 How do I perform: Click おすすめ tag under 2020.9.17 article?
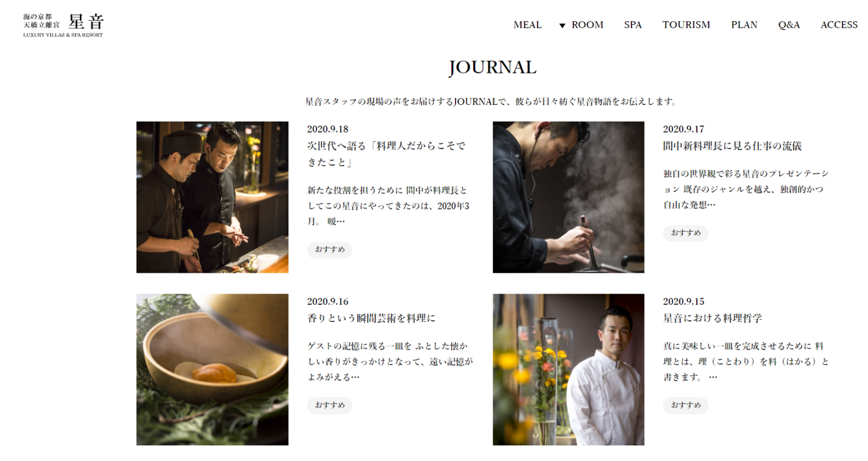click(686, 233)
